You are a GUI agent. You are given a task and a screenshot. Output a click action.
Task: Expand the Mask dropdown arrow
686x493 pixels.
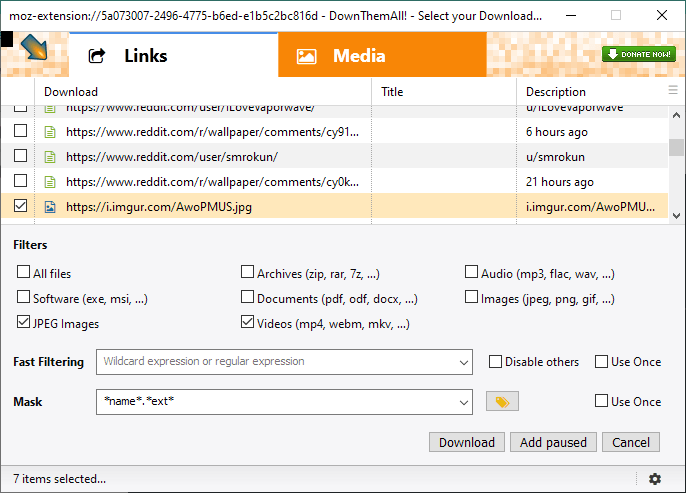(464, 402)
